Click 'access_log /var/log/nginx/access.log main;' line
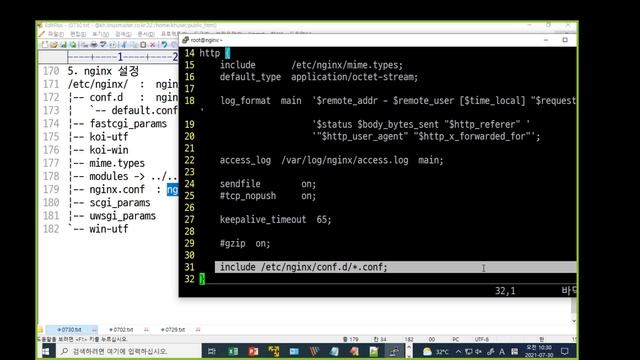This screenshot has height=360, width=640. (331, 160)
